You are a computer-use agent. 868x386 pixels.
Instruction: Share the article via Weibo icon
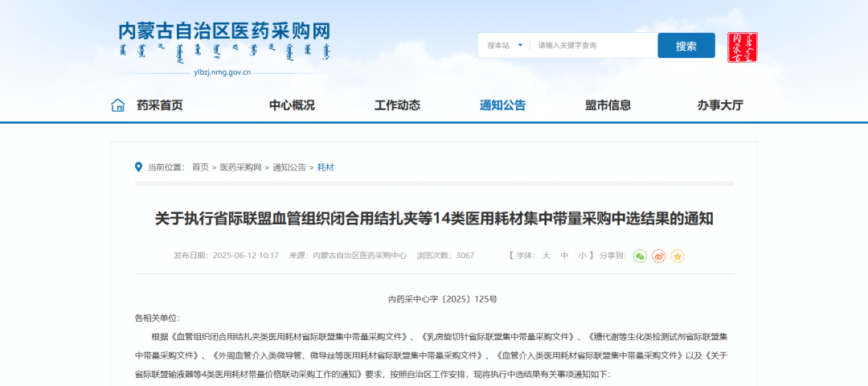pos(659,256)
